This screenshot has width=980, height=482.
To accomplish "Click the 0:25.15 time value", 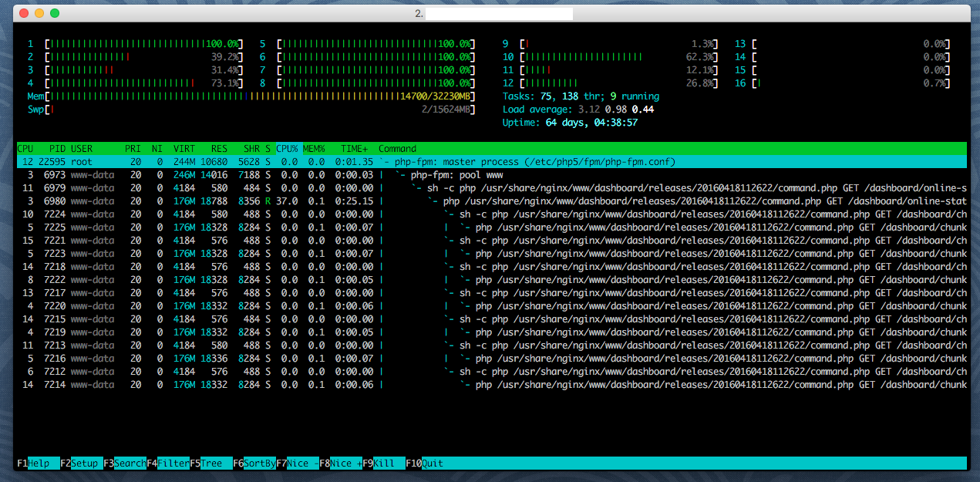I will click(x=354, y=201).
